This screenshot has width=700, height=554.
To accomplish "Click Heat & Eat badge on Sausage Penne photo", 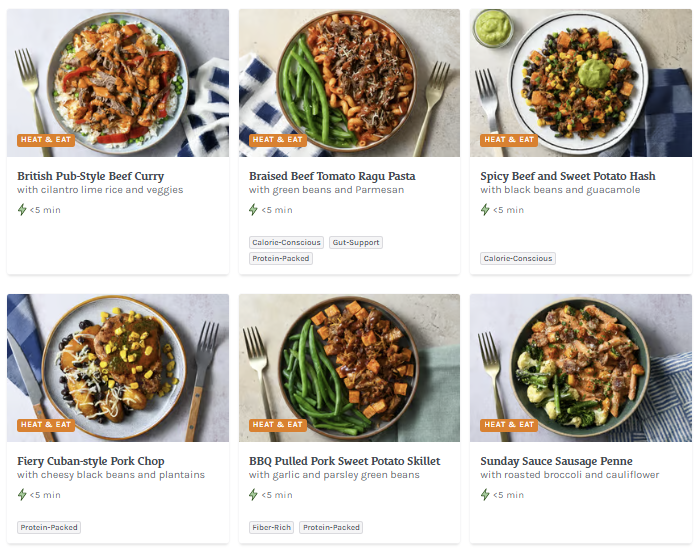I will point(509,424).
